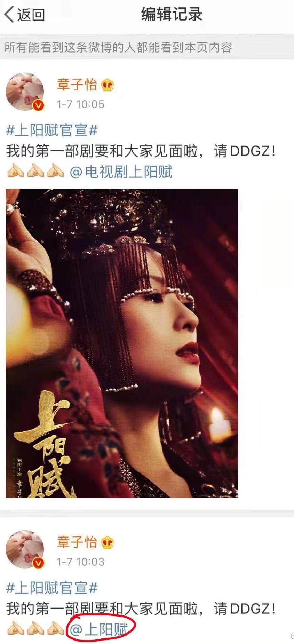
Task: Tap the 编辑记录 page title
Action: [172, 15]
